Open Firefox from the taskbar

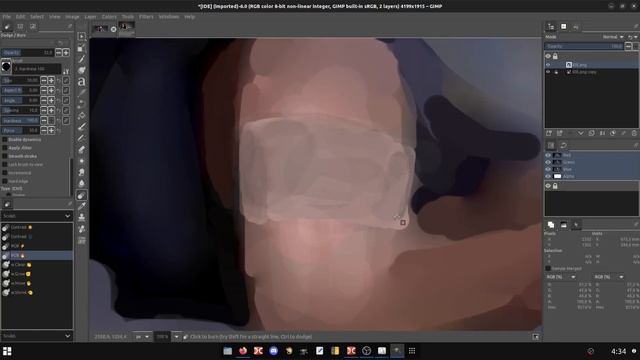[x=243, y=351]
